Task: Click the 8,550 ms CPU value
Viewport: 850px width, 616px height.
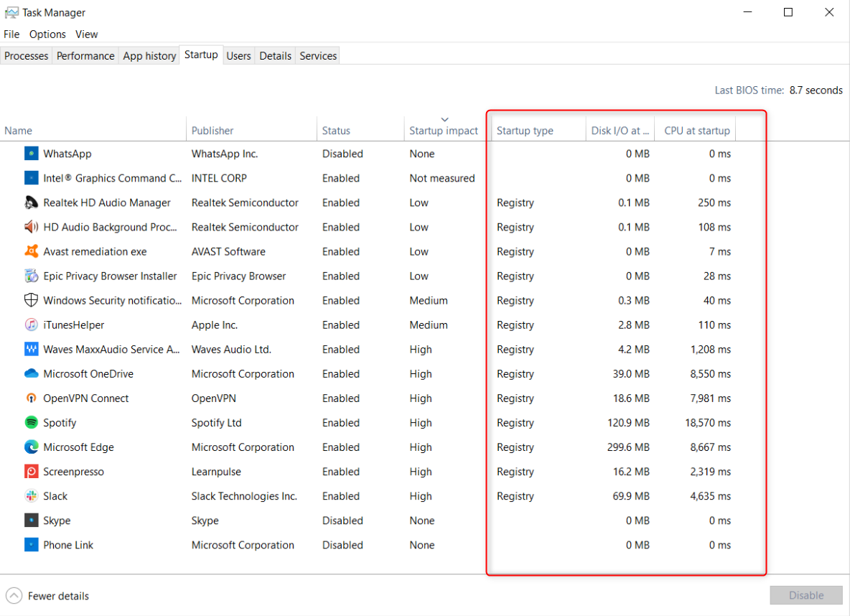Action: (x=711, y=373)
